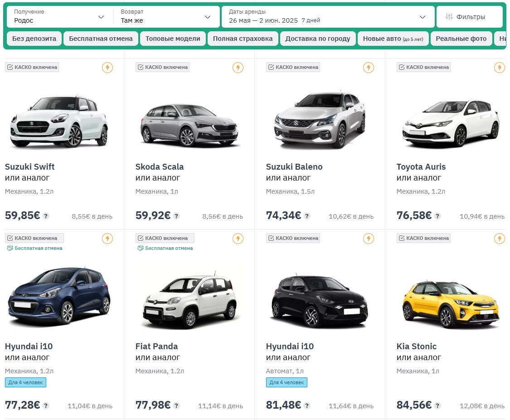Select the Доставка по городу filter
The image size is (510, 420).
click(318, 39)
